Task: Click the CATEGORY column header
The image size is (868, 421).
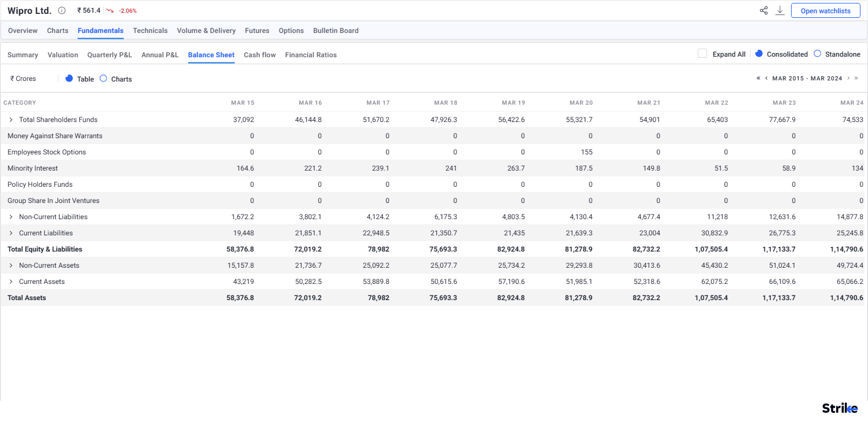Action: (x=20, y=103)
